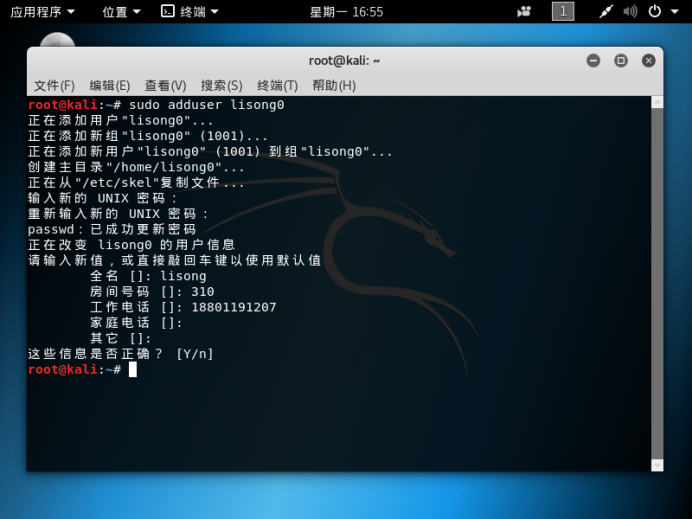Screen dimensions: 692x519
Task: Open the 搜索(S) menu
Action: [222, 85]
